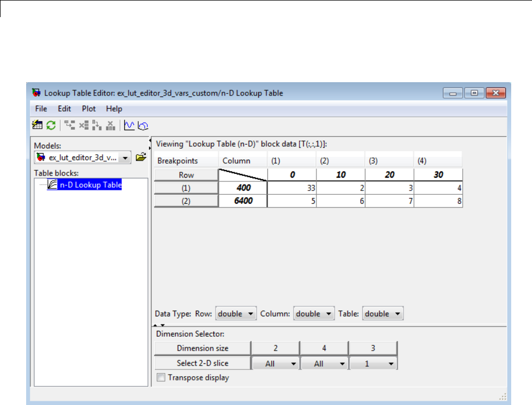The height and width of the screenshot is (405, 532).
Task: Click the insert row toolbar icon
Action: pos(69,125)
